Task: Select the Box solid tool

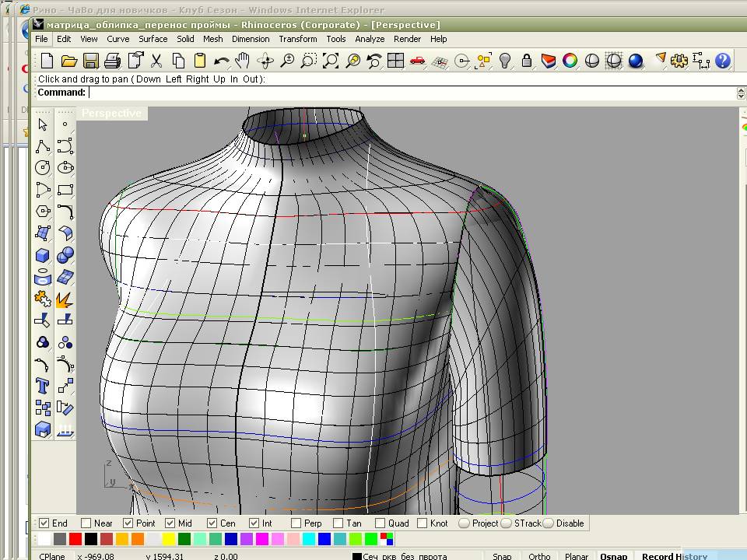Action: 43,255
